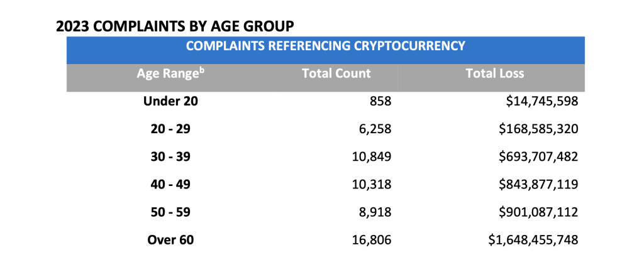Select the 20 - 29 age range cell

[170, 129]
